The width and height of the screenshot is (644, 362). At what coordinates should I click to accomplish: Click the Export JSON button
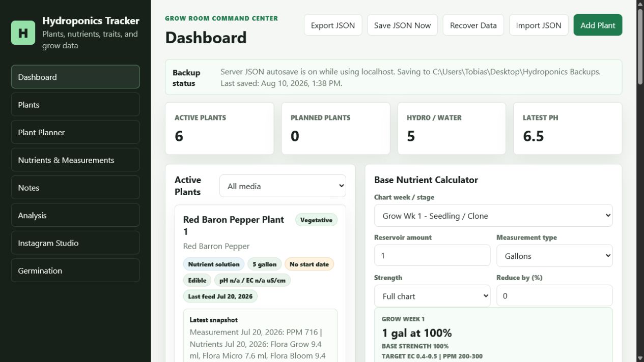[x=333, y=25]
